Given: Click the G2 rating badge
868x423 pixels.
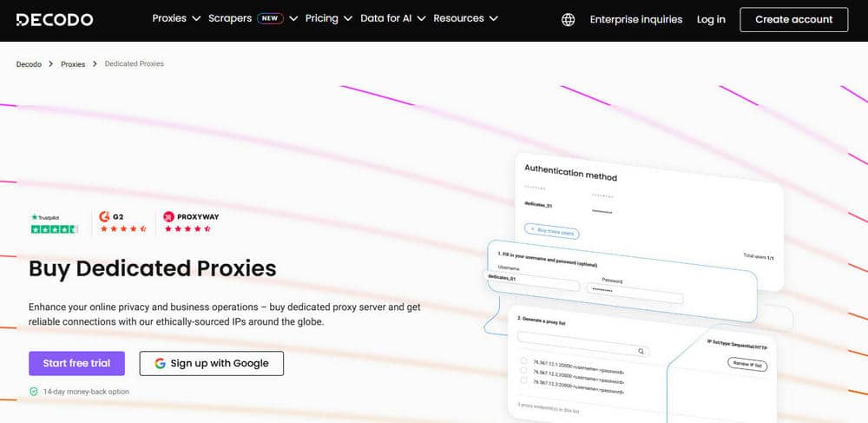Looking at the screenshot, I should tap(122, 222).
